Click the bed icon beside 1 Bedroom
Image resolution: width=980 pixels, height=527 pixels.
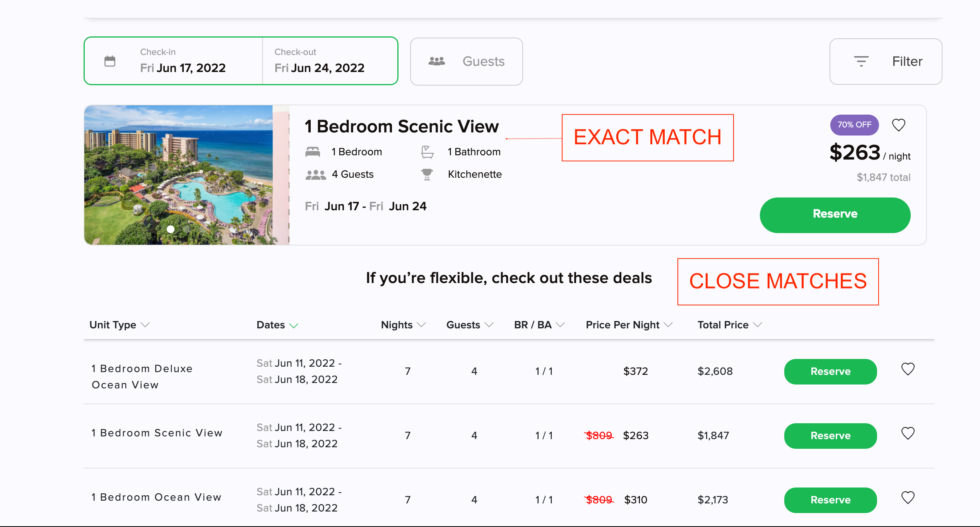[x=313, y=152]
